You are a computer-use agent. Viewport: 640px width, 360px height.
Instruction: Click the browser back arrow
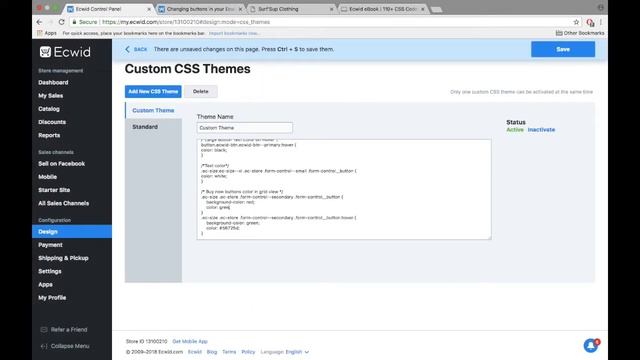39,22
